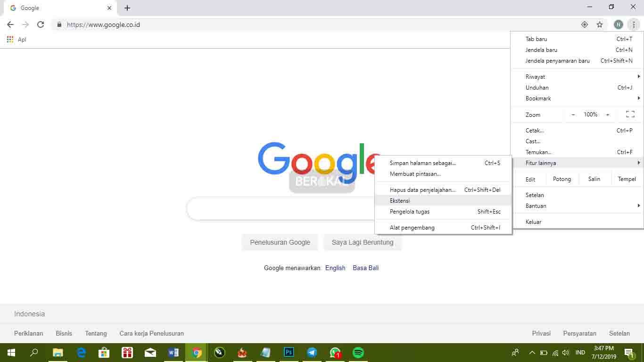Viewport: 644px width, 362px height.
Task: Click the three-dot Chrome menu button
Action: click(x=634, y=25)
